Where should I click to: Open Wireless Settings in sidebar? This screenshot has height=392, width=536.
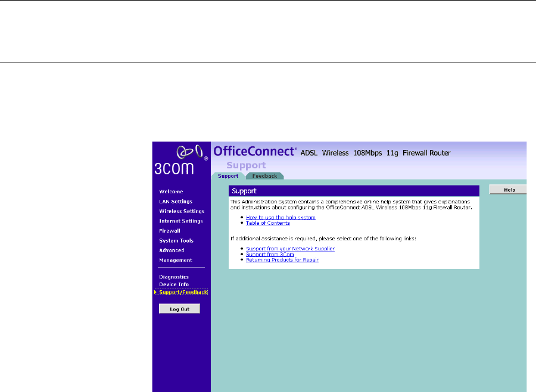click(182, 211)
